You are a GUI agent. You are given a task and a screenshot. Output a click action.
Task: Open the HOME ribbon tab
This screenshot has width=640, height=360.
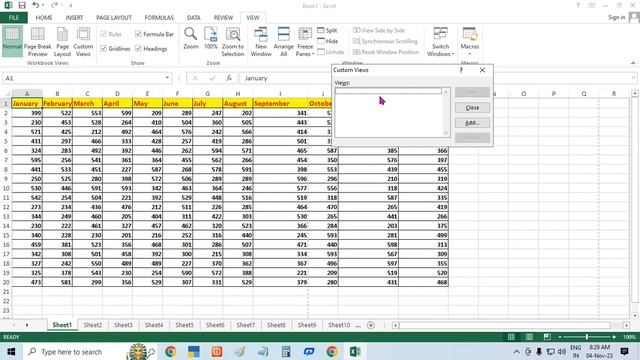(44, 18)
